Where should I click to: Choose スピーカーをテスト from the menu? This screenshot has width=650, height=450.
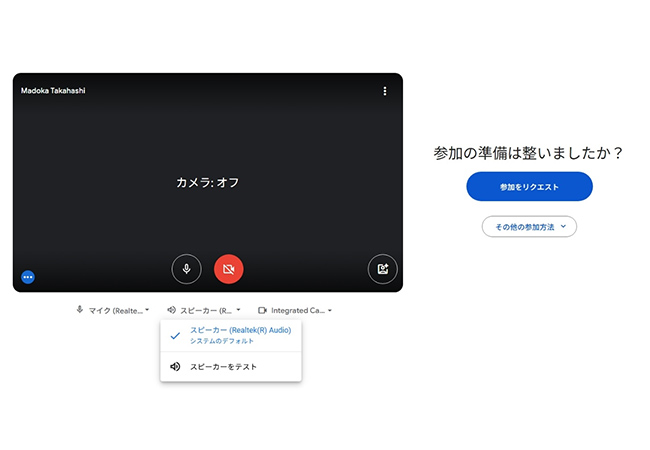[x=224, y=367]
